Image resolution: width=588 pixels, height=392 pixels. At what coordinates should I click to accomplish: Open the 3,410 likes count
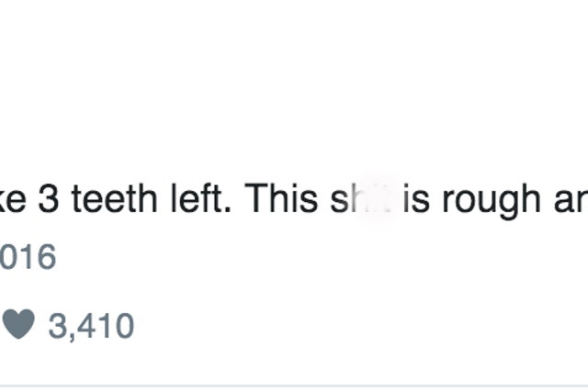[x=91, y=326]
